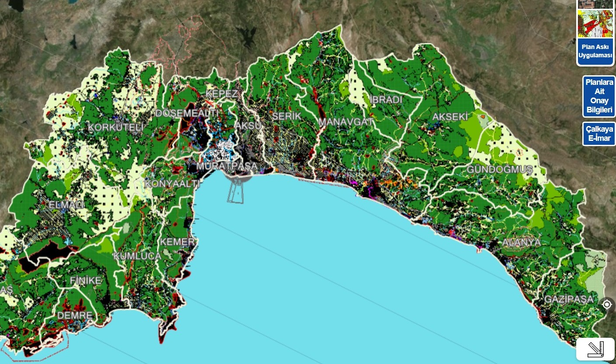This screenshot has width=616, height=364.
Task: Click the locate my position icon
Action: click(607, 304)
